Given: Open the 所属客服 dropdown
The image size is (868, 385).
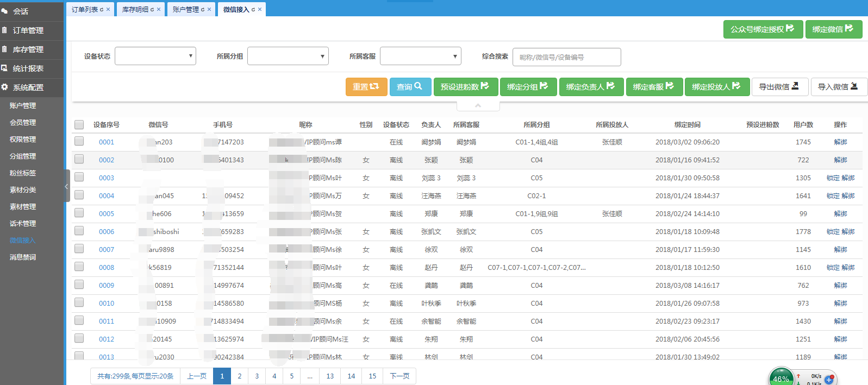Looking at the screenshot, I should 421,56.
